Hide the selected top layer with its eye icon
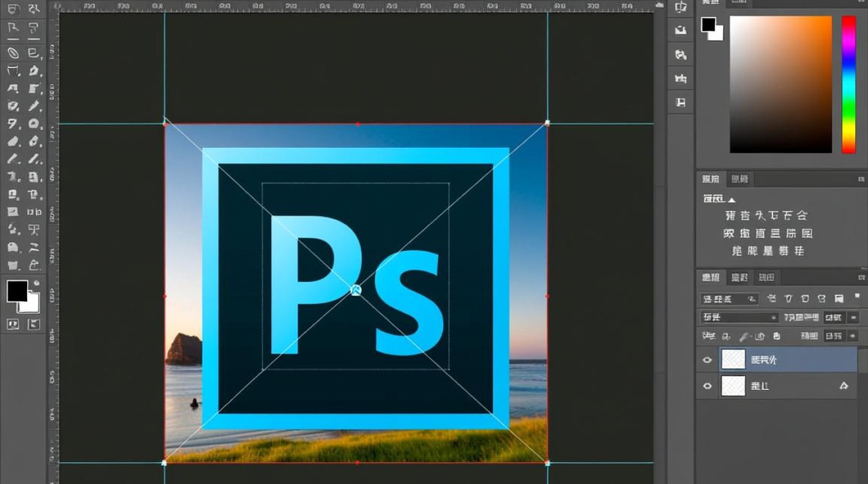 (707, 360)
